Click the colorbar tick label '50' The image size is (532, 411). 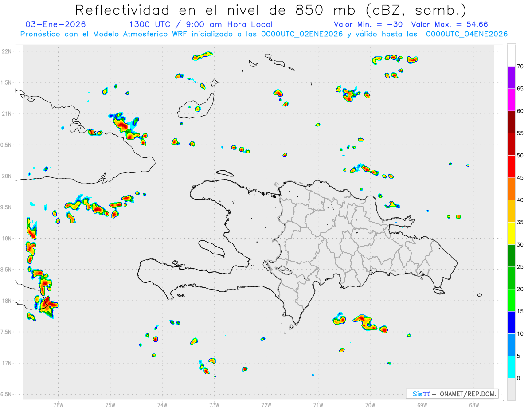pos(520,156)
